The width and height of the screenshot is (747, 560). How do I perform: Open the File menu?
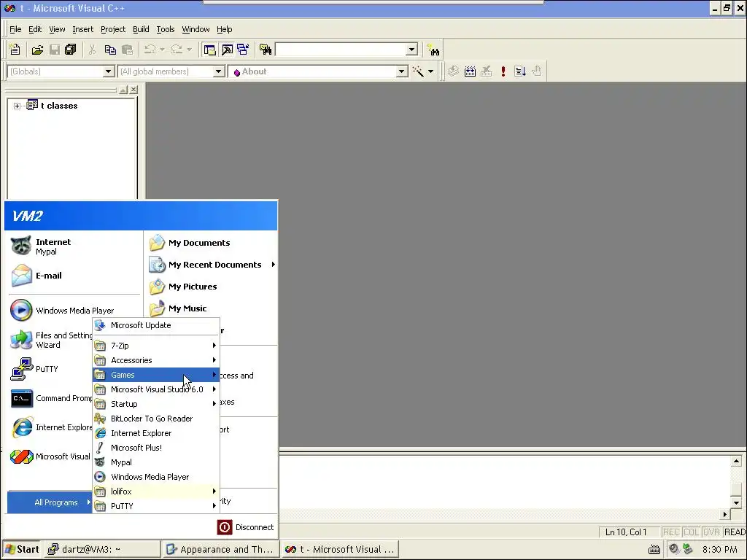pos(15,29)
